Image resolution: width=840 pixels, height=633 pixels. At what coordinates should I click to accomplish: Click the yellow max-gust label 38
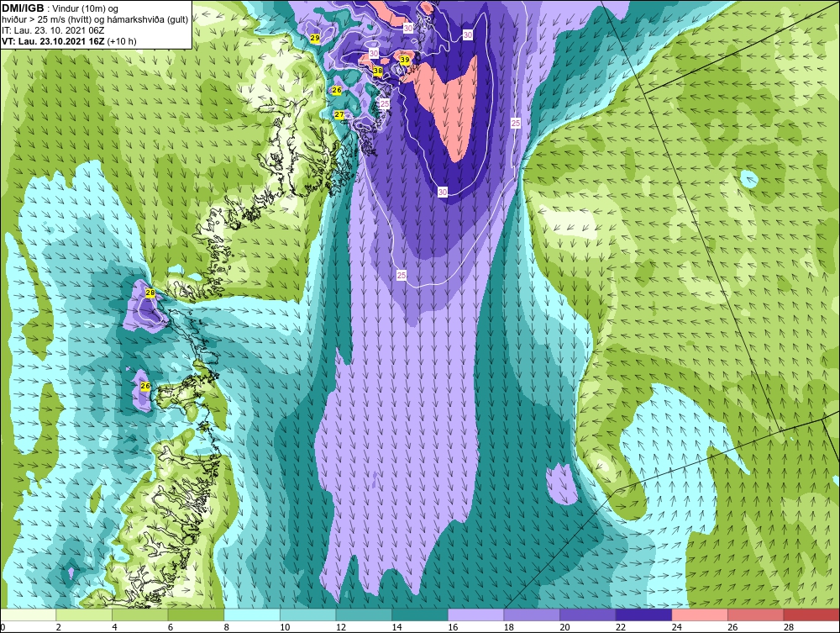tap(378, 71)
